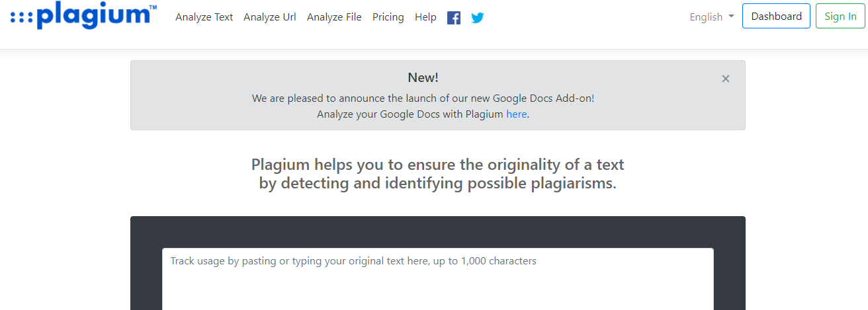
Task: Click the Dashboard button
Action: [x=776, y=16]
